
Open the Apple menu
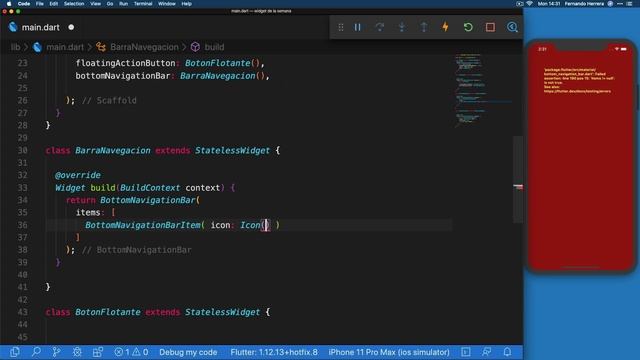(9, 4)
